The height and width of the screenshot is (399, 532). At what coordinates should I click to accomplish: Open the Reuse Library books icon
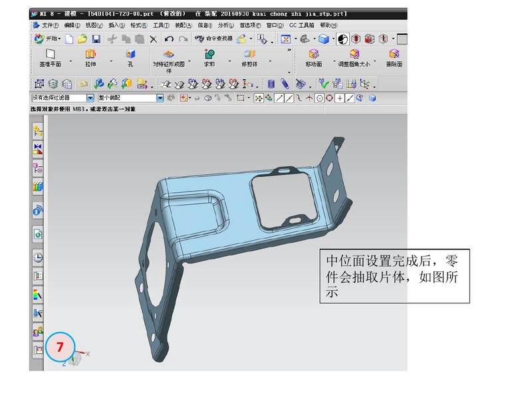38,187
